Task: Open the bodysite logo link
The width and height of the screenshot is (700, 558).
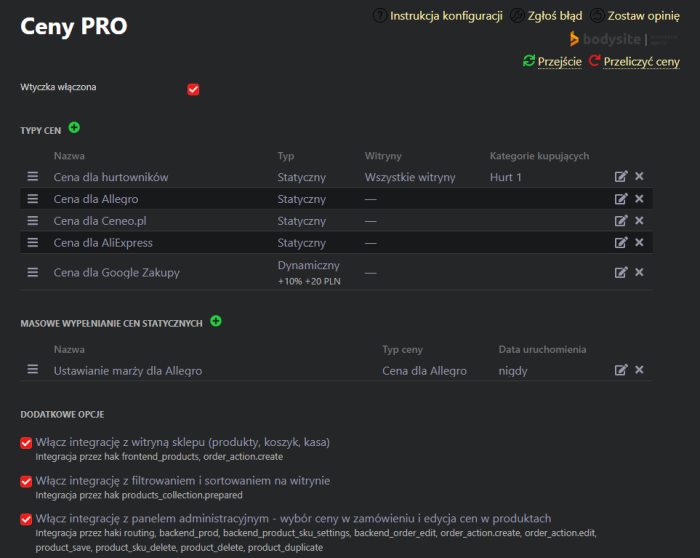Action: pos(623,39)
